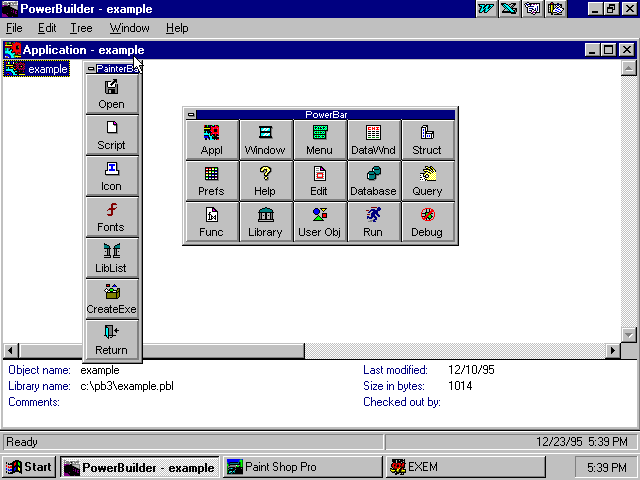Open the Window menu
This screenshot has width=640, height=480.
[x=129, y=28]
